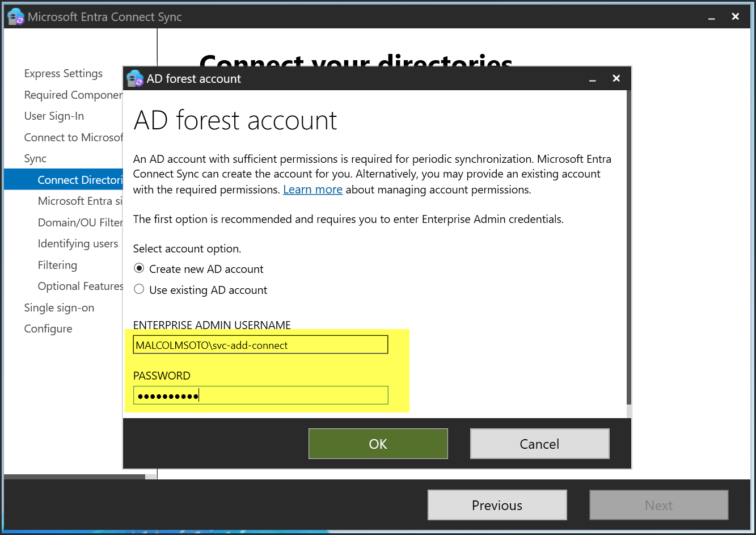Go to Express Settings step
Image resolution: width=756 pixels, height=535 pixels.
[64, 74]
